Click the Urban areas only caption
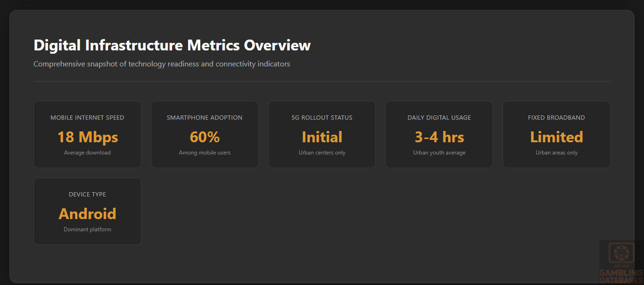 point(556,153)
